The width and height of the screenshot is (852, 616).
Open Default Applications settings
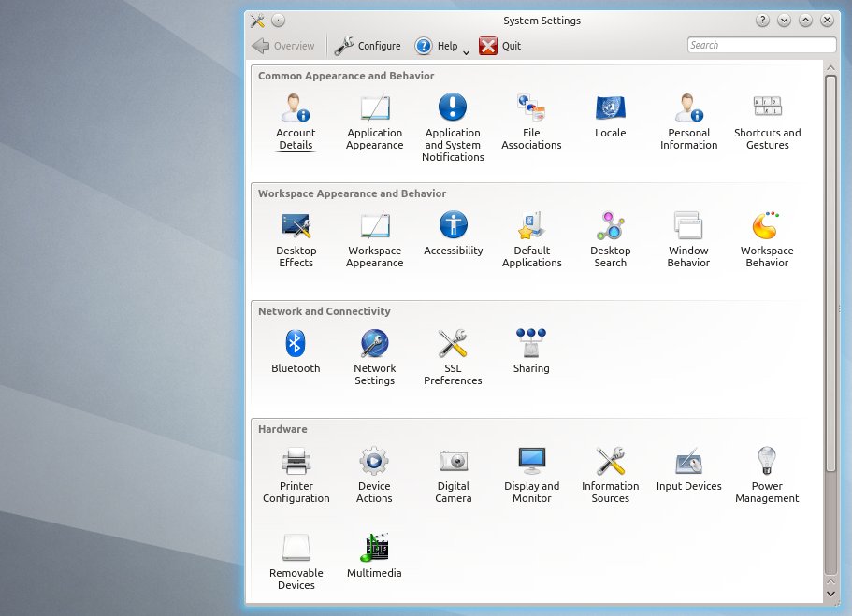click(x=531, y=226)
